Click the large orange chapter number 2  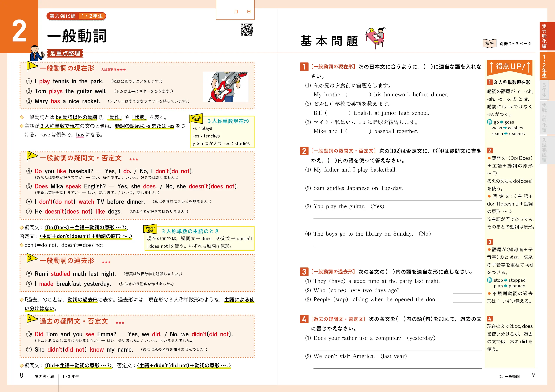19,31
